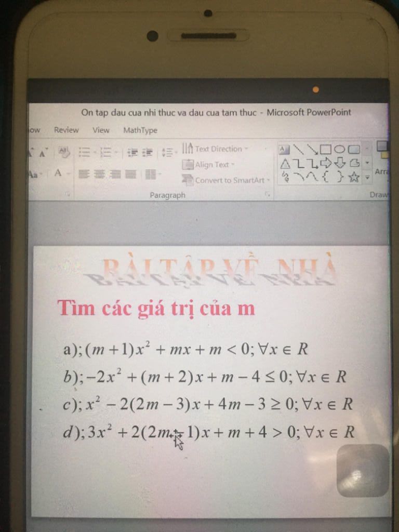Screen dimensions: 399x532
Task: Select the straight Line shape
Action: point(298,149)
